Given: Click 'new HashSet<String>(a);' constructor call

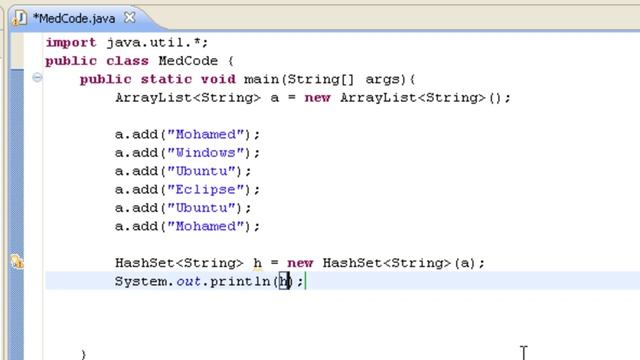Looking at the screenshot, I should click(x=386, y=263).
